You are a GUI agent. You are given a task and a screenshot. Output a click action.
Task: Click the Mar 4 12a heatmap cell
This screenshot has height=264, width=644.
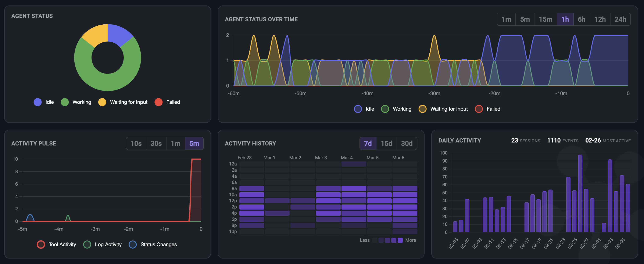tap(354, 164)
